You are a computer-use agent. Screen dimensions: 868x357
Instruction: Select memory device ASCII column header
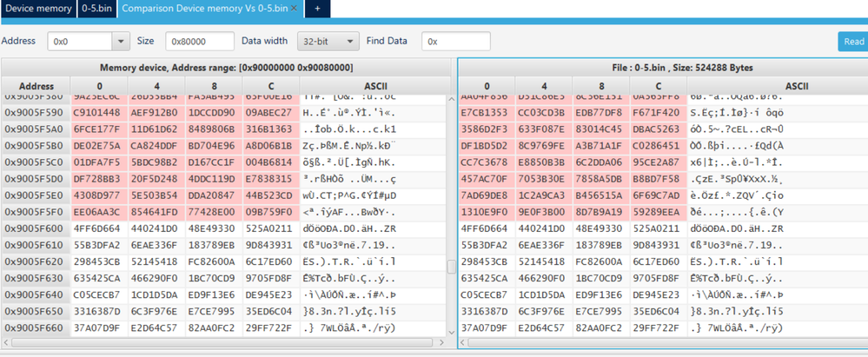[x=375, y=86]
